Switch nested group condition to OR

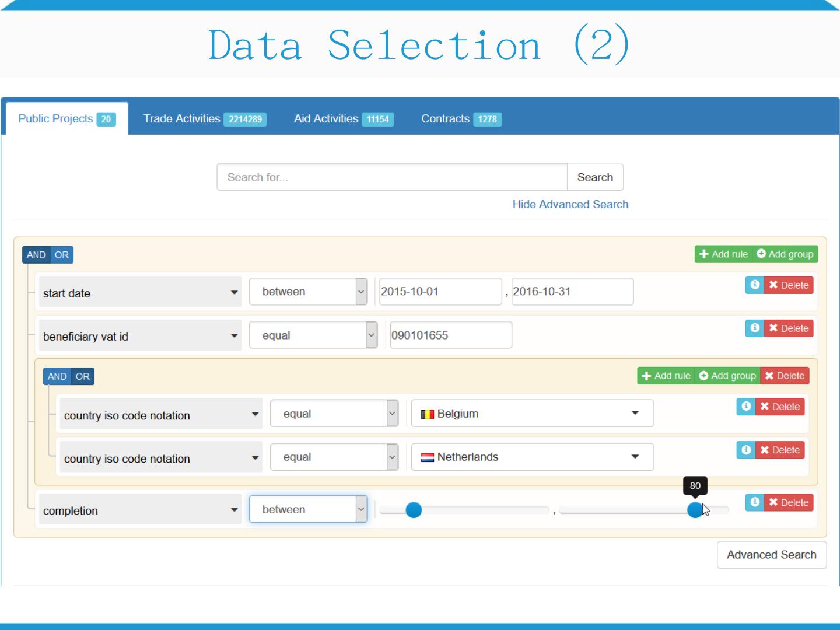[83, 376]
